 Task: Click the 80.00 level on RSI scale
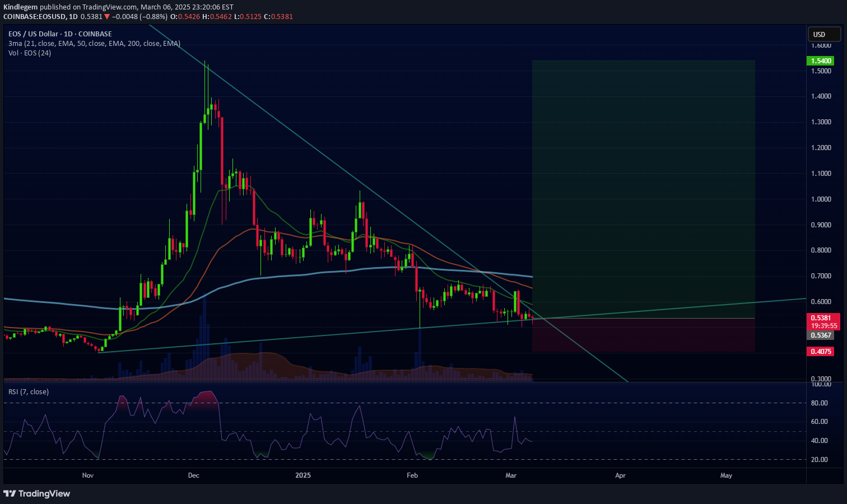[819, 403]
